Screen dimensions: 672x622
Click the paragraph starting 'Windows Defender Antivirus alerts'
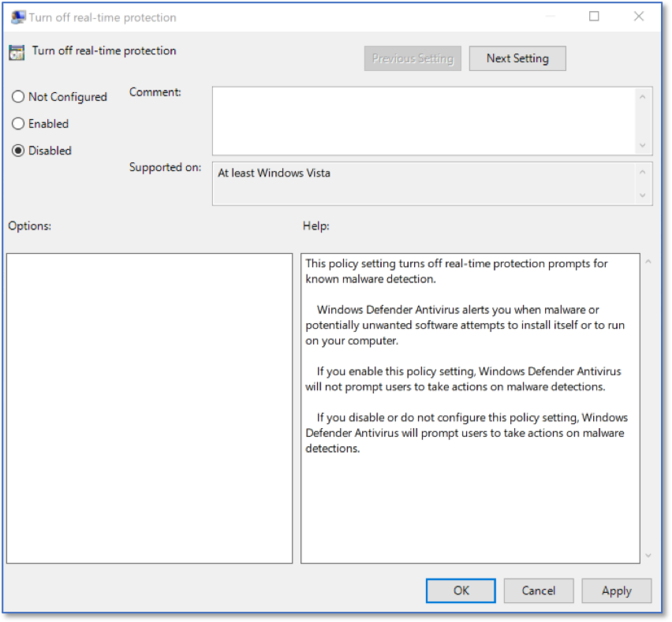click(x=465, y=325)
